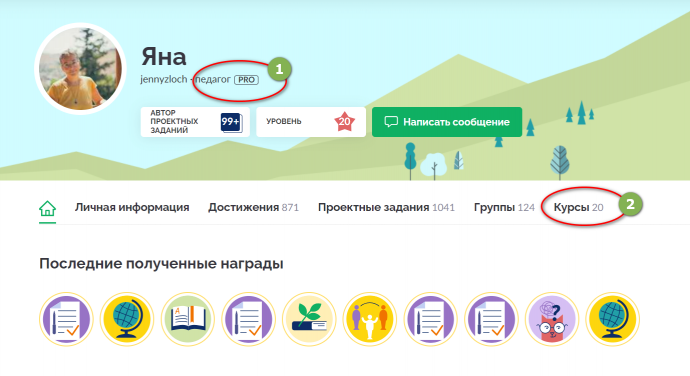Open the Группы 124 tab

coord(504,207)
